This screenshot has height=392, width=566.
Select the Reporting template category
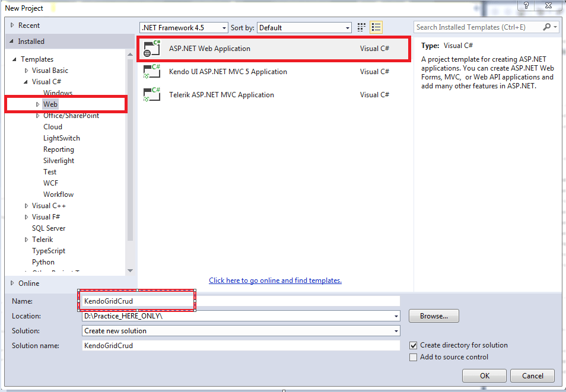(x=59, y=149)
